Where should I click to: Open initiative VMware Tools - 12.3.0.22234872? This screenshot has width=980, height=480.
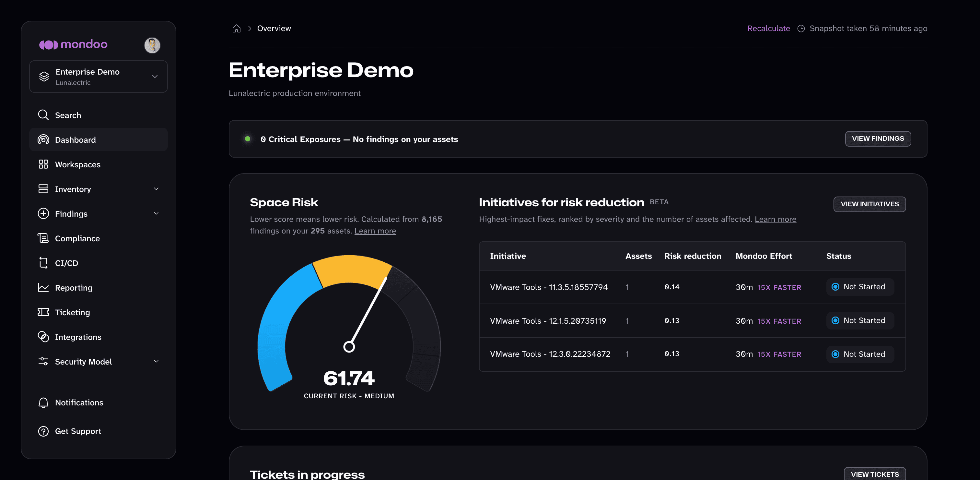point(550,354)
